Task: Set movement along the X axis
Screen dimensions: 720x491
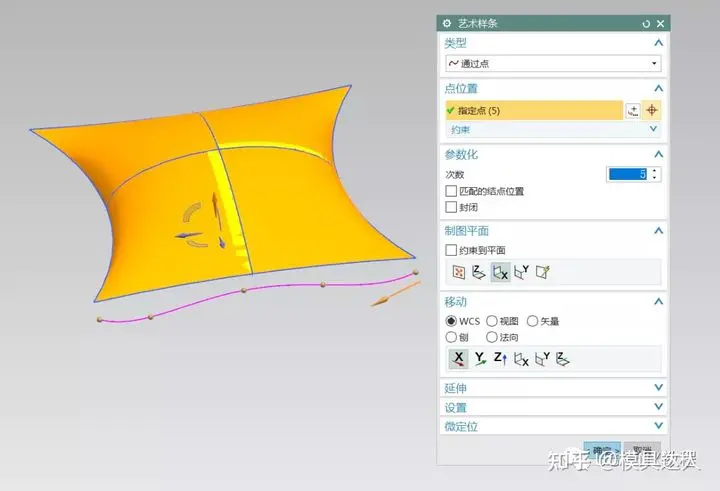Action: [x=458, y=358]
